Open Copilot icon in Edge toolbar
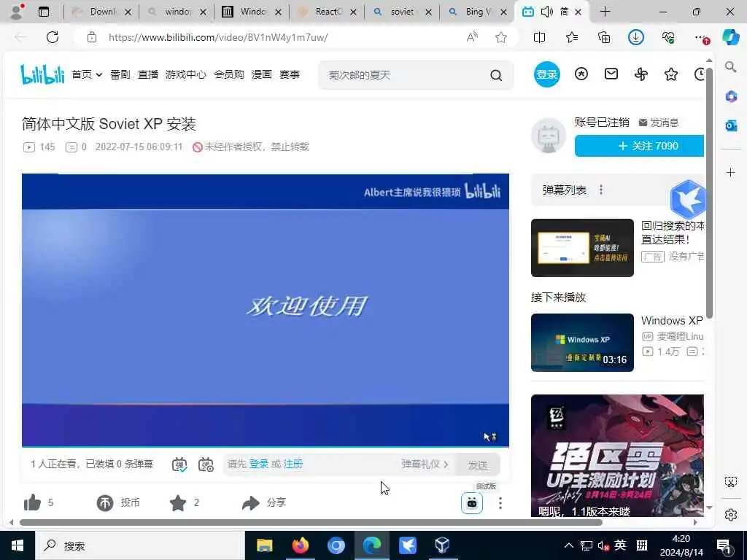Viewport: 747px width, 560px height. point(730,36)
